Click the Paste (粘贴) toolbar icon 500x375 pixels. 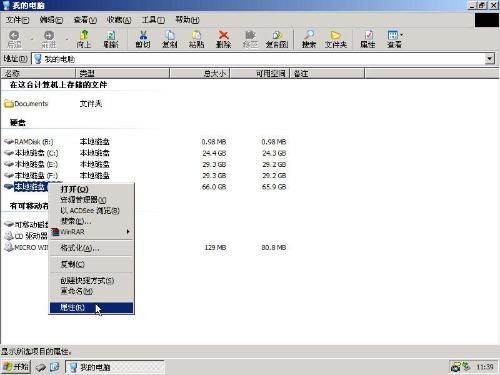tap(196, 39)
